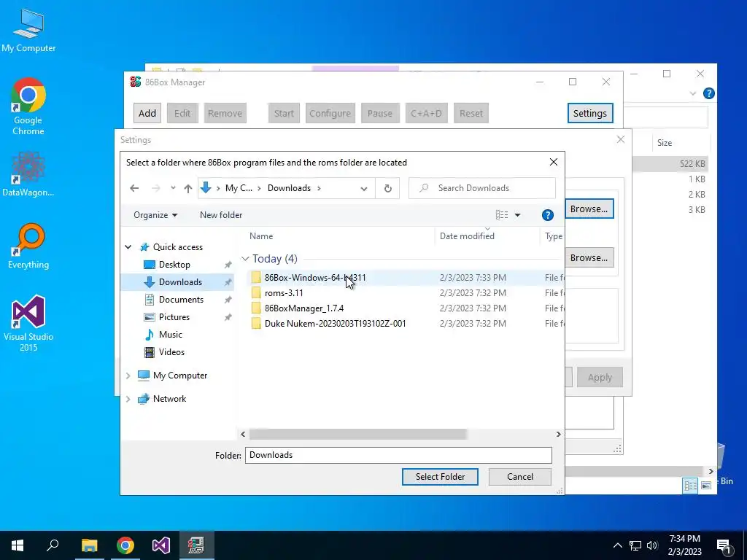Click Add in 86Box Manager

147,113
